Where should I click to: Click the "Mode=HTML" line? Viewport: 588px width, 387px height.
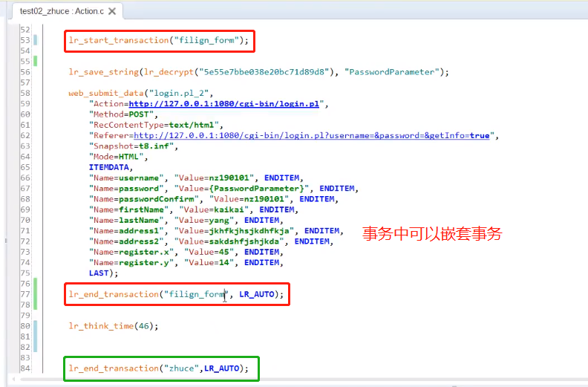tap(119, 157)
